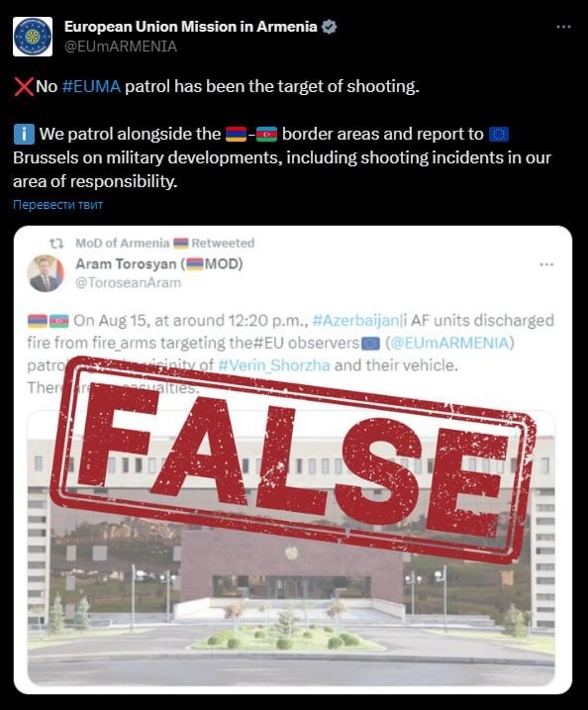Open the EU Mission in Armenia profile avatar
Viewport: 588px width, 710px height.
[x=33, y=37]
